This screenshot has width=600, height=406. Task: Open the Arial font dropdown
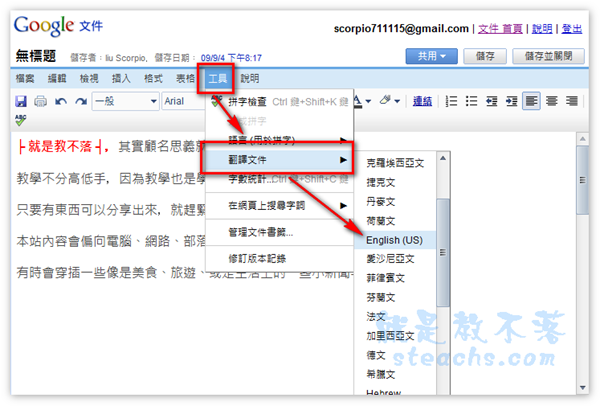[x=183, y=101]
